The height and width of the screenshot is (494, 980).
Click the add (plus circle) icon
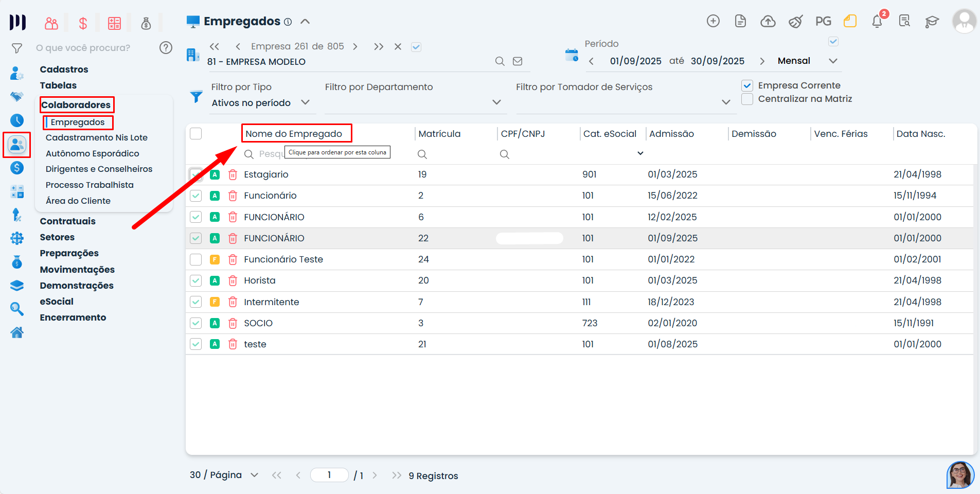tap(713, 21)
